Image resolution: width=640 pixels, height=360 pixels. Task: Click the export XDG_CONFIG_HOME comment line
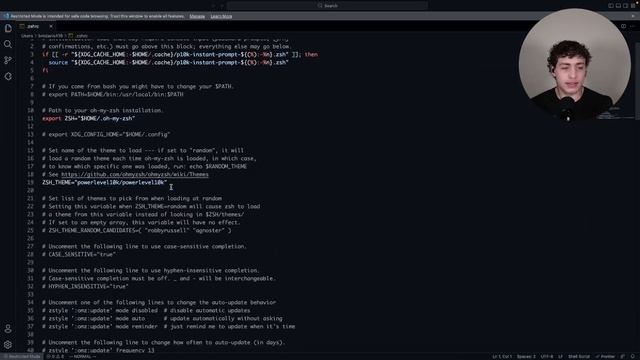tap(106, 134)
